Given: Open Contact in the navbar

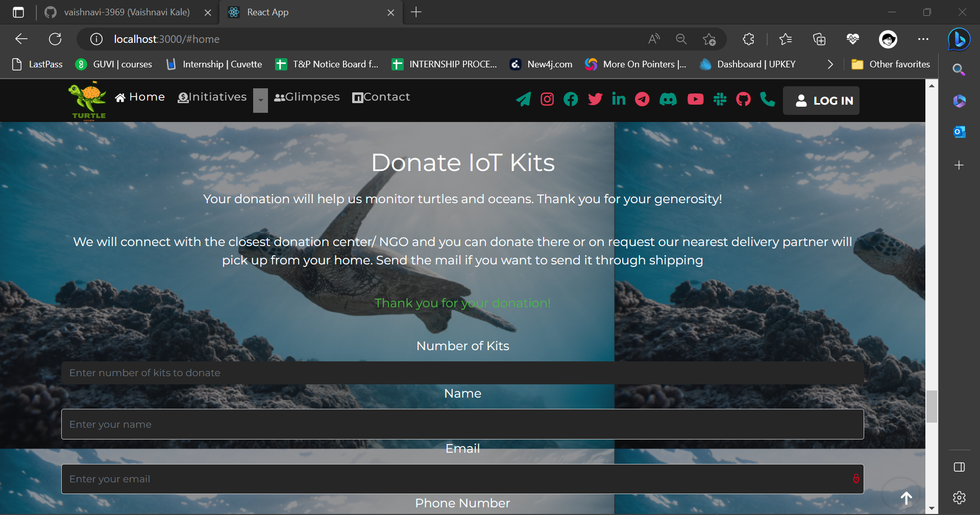Looking at the screenshot, I should coord(381,97).
